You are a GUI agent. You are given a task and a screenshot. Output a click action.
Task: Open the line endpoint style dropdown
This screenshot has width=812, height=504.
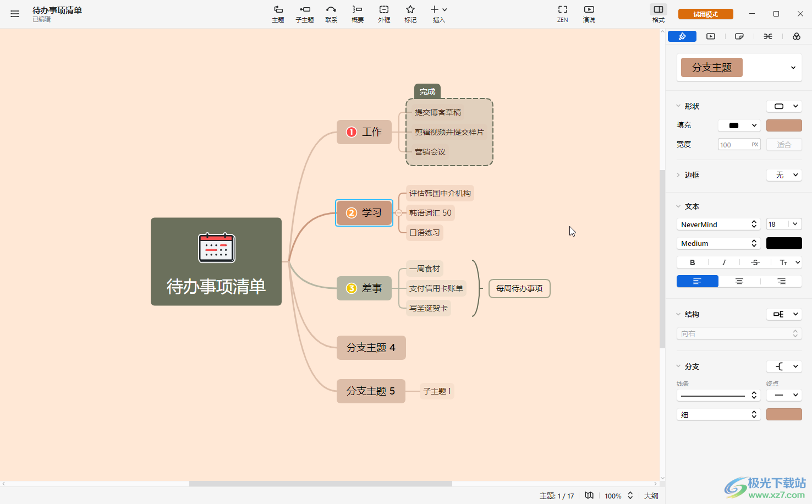(x=784, y=395)
